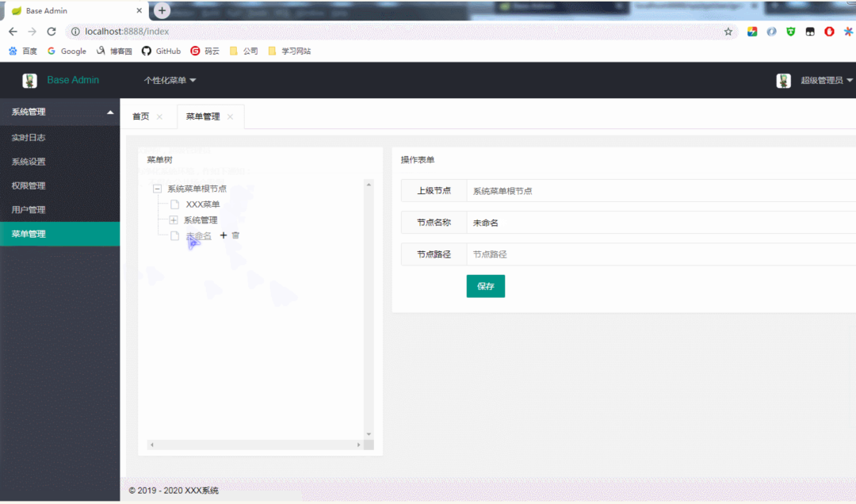Open the 超级管理员 dropdown menu
This screenshot has width=856, height=504.
820,80
